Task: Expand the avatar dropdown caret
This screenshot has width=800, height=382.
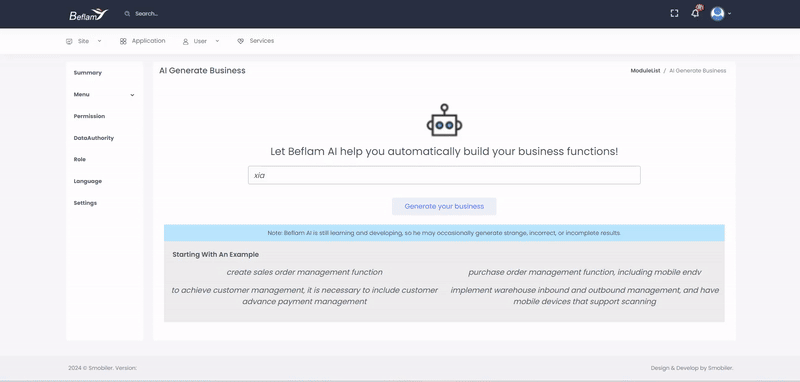Action: pos(729,14)
